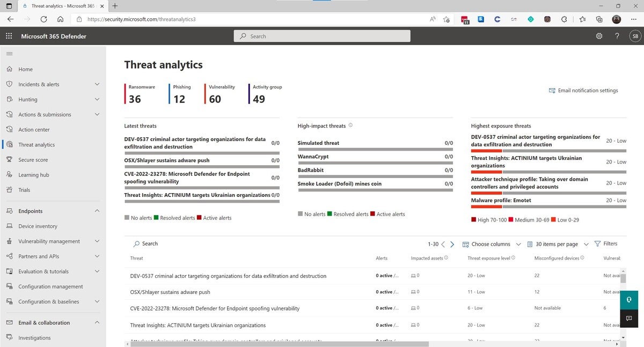
Task: Click the Secure score trophy icon
Action: pos(9,160)
